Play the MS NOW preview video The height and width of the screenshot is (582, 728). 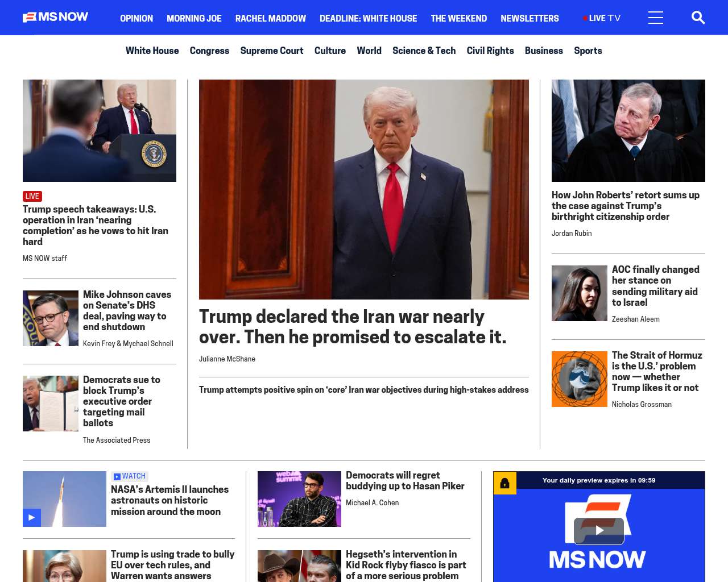pyautogui.click(x=599, y=531)
